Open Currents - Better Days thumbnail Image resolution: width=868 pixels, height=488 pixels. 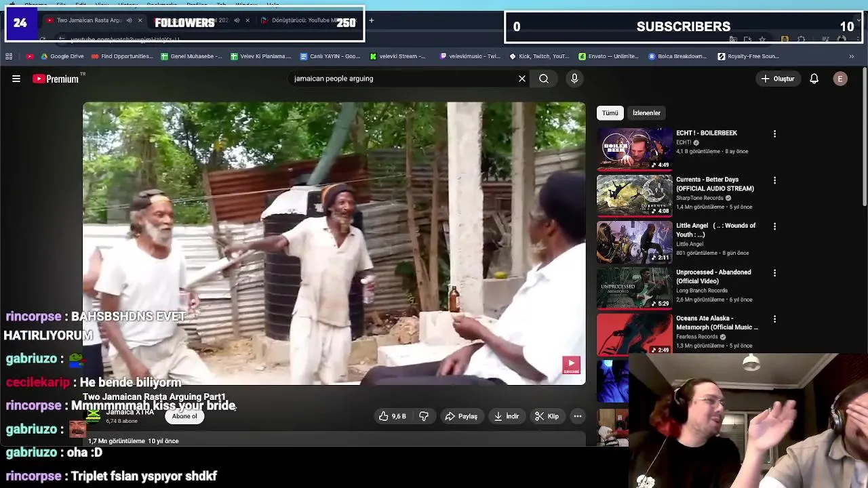point(634,195)
